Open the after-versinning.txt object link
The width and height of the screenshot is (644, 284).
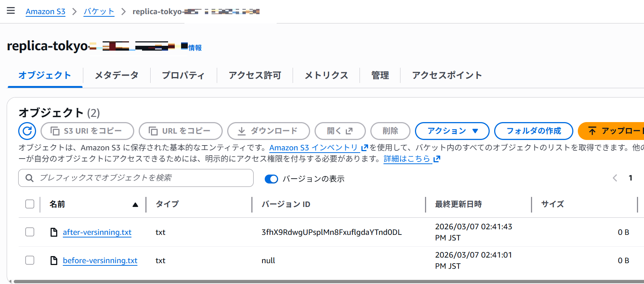tap(97, 232)
